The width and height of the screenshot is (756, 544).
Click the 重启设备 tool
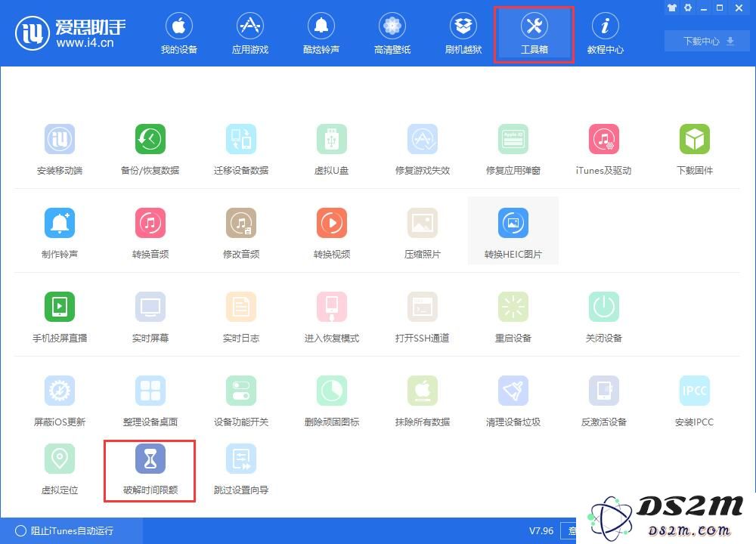tap(513, 317)
